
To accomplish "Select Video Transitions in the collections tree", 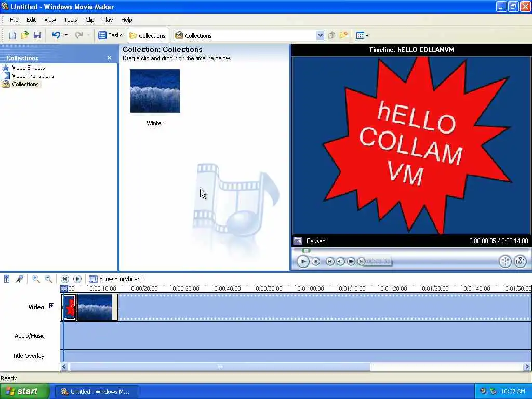I will tap(33, 76).
